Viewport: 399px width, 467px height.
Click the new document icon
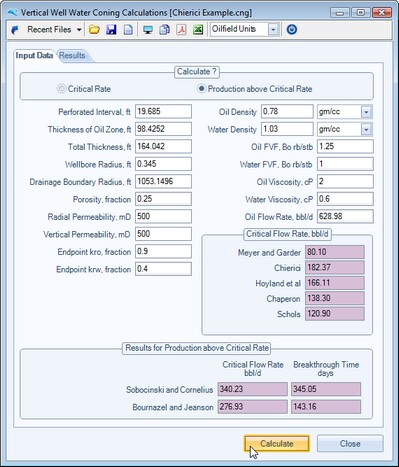pos(128,30)
